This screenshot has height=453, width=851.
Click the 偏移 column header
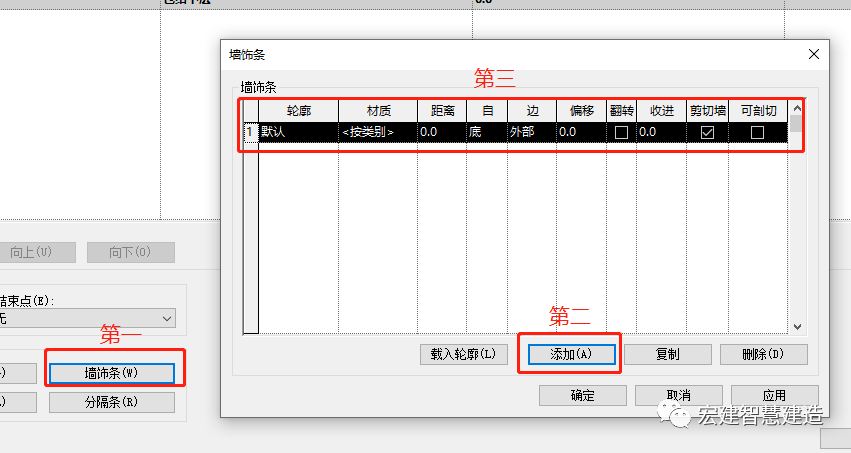581,111
